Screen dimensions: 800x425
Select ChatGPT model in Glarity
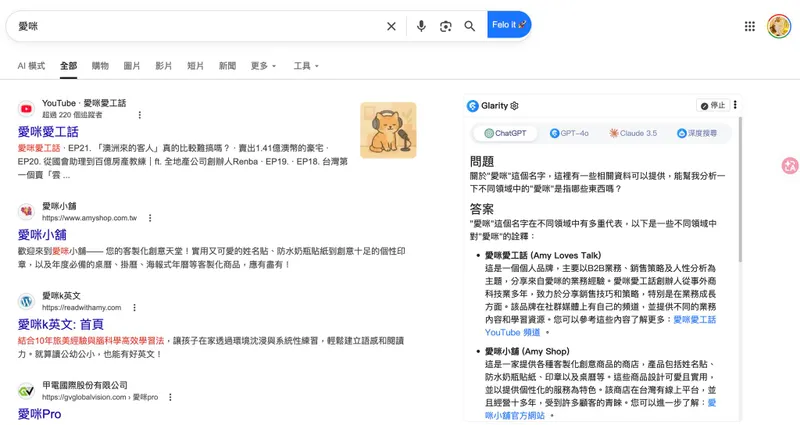tap(505, 133)
